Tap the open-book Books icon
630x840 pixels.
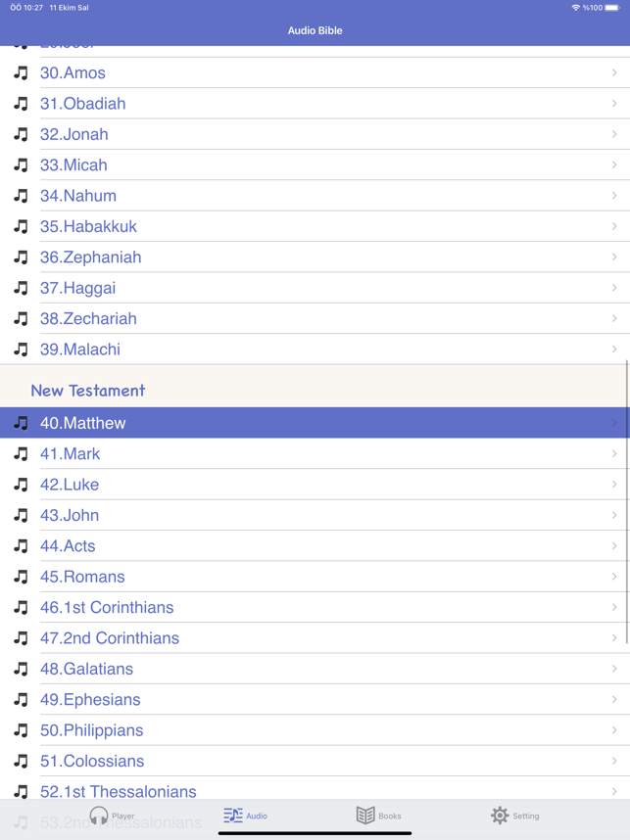click(365, 815)
